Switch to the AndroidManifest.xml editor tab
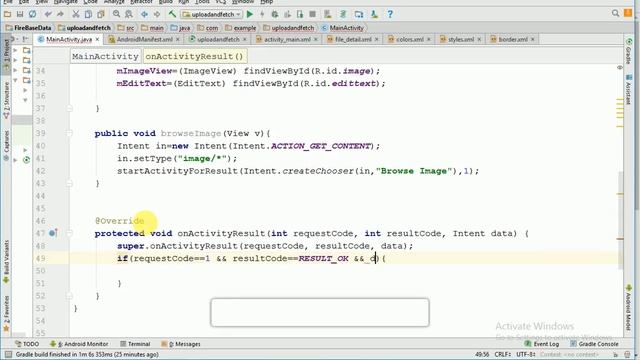This screenshot has width=640, height=360. coord(144,39)
